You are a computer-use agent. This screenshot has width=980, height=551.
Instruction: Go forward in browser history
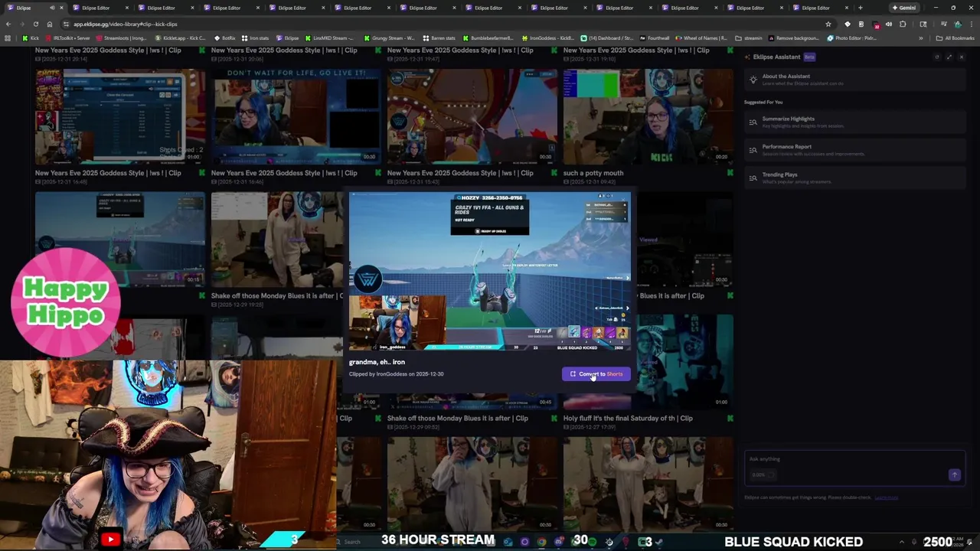tap(21, 24)
